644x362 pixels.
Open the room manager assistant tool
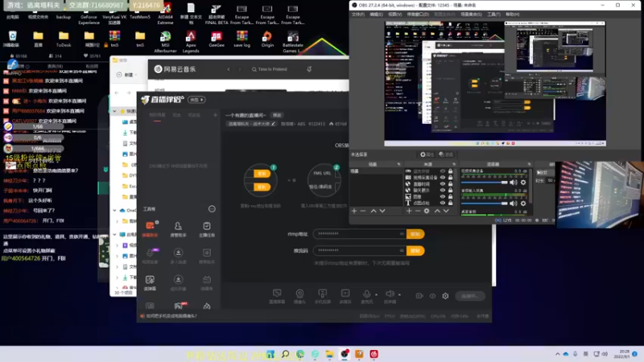(x=178, y=229)
